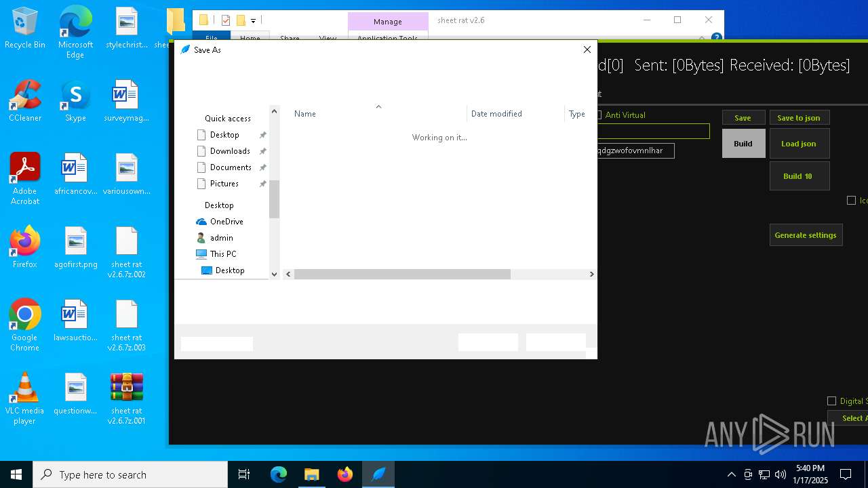Click the Quick access header in Save As
This screenshot has height=488, width=868.
(x=228, y=119)
